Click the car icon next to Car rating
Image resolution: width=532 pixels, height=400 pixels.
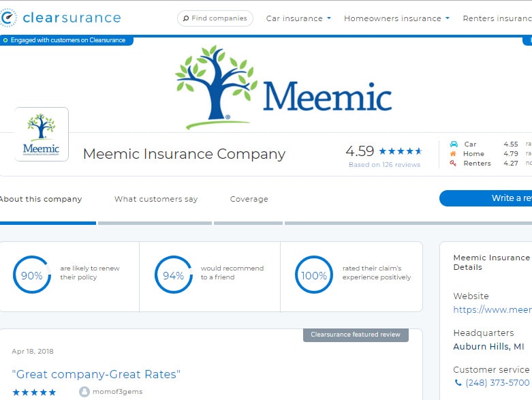point(454,144)
